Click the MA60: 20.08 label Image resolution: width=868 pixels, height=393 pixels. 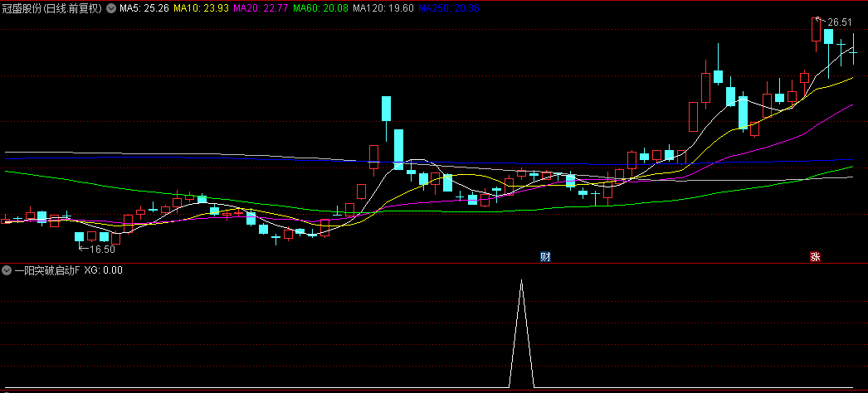pyautogui.click(x=320, y=8)
